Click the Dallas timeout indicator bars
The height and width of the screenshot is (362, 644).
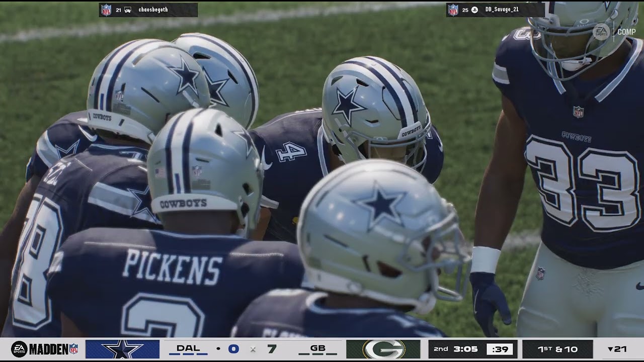[x=188, y=354]
